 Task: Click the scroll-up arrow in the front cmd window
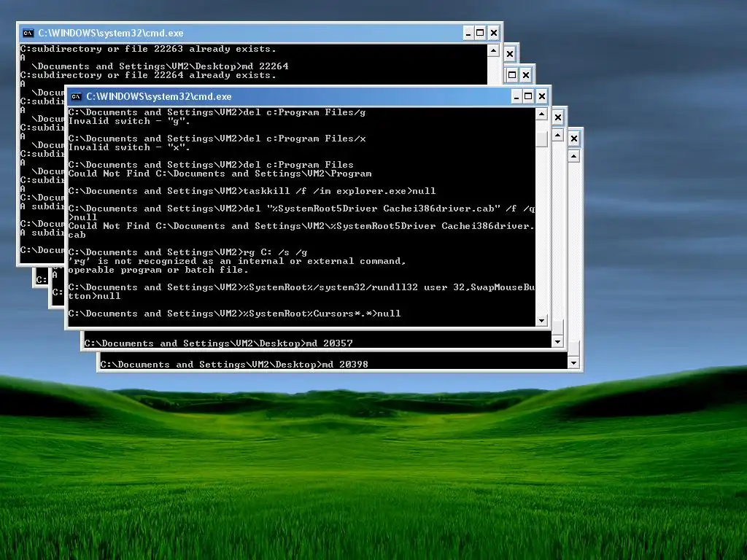pos(541,114)
